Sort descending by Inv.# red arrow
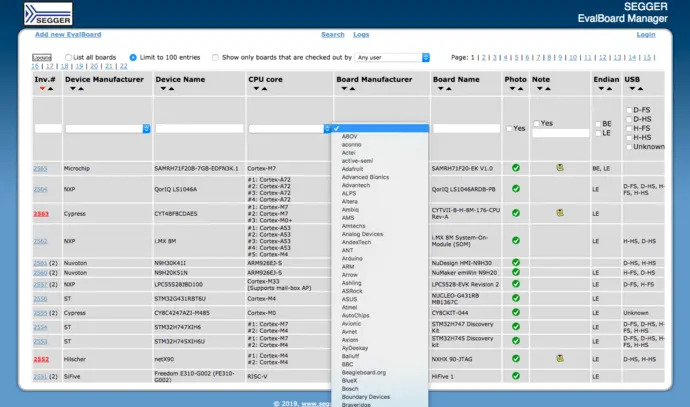The height and width of the screenshot is (407, 690). pos(42,89)
